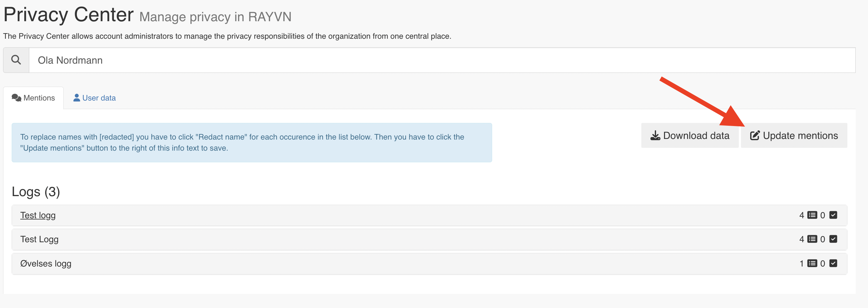Open the User data tab
This screenshot has height=308, width=868.
tap(94, 98)
